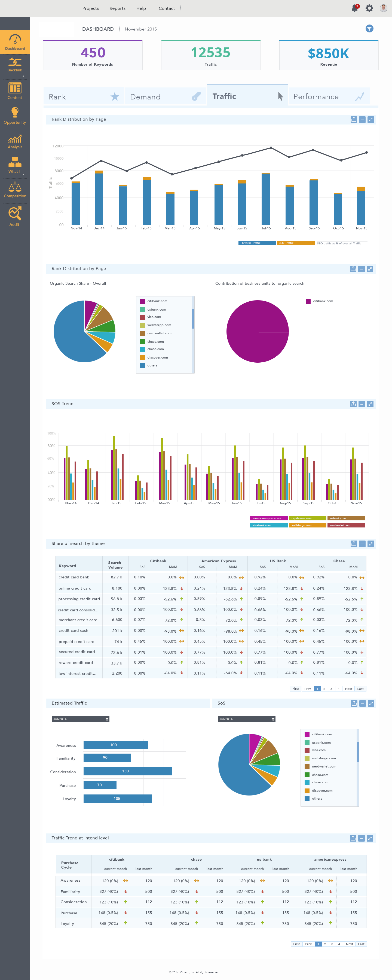Minimize the traffic bar chart panel

click(x=362, y=119)
